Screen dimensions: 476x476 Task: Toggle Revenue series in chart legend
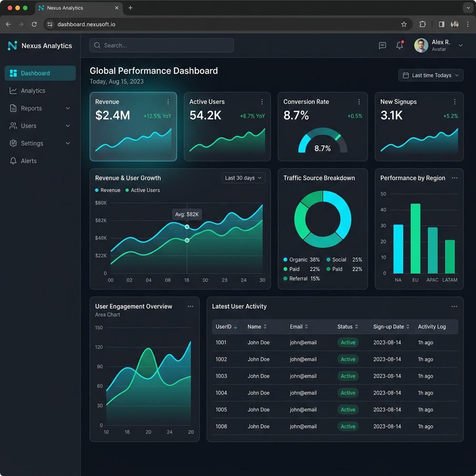(108, 190)
